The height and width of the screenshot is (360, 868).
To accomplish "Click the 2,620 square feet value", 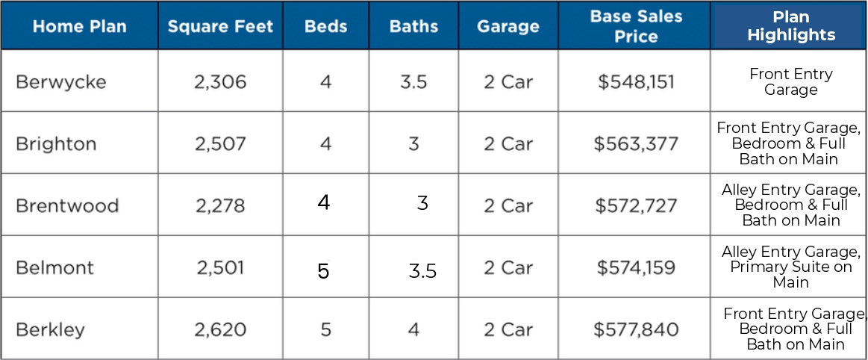I will pos(220,329).
